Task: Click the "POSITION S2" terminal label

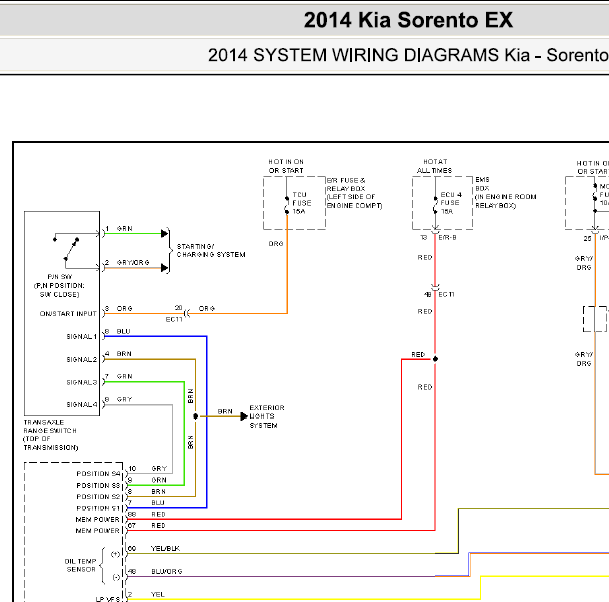Action: (x=98, y=497)
